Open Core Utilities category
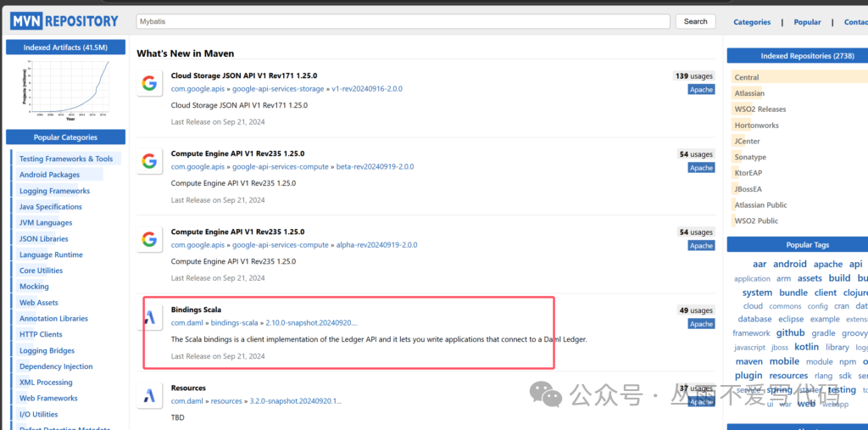Image resolution: width=868 pixels, height=430 pixels. (41, 271)
